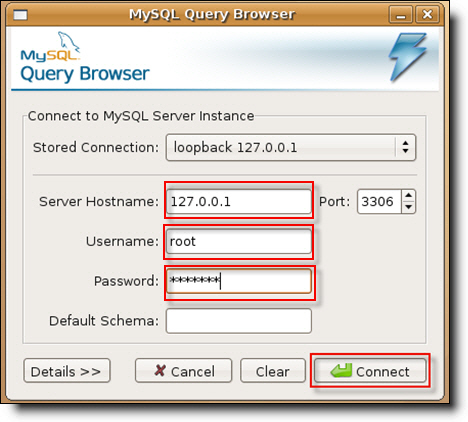Select the Default Schema field
Image resolution: width=468 pixels, height=422 pixels.
[239, 321]
